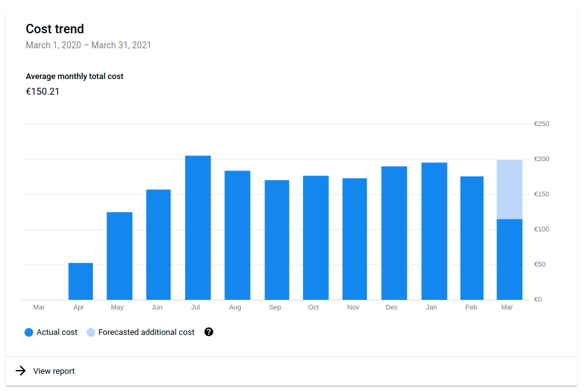Click the arrow icon beside View report
Viewport: 585px width, 392px height.
point(21,371)
